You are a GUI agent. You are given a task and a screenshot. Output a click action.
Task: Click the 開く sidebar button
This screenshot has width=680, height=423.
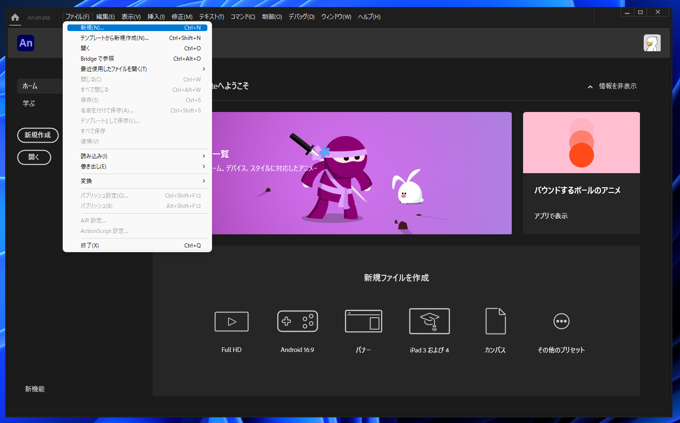coord(34,157)
